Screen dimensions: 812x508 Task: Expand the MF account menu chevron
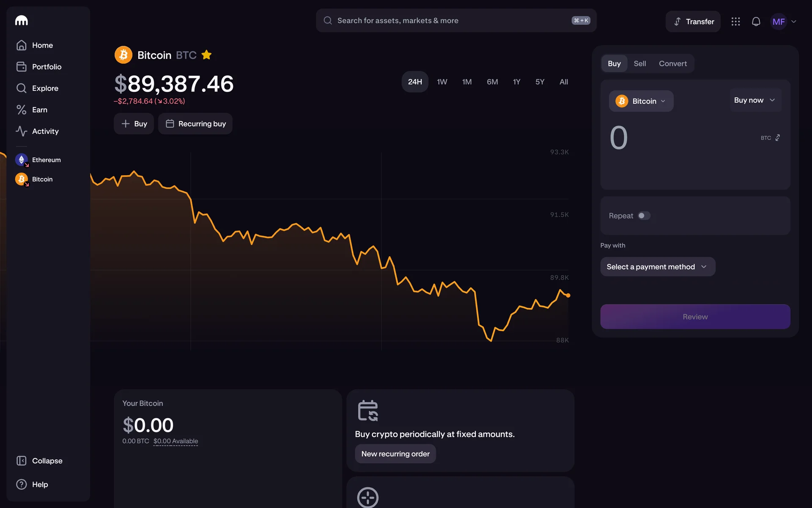(x=793, y=22)
